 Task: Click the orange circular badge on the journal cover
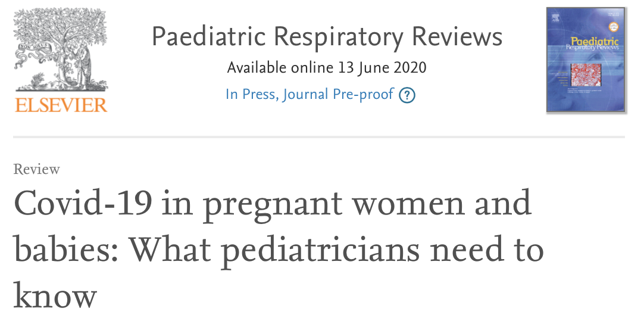click(614, 27)
